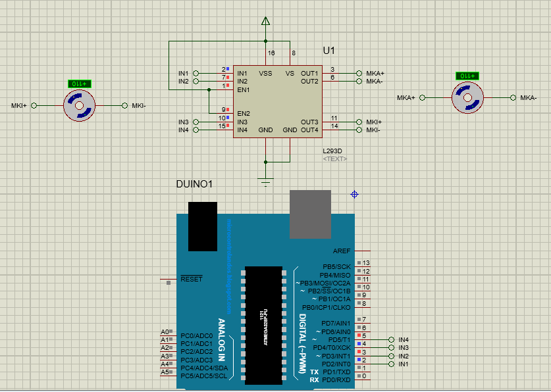Click the left motor symbol wired to MKI+

pyautogui.click(x=79, y=105)
